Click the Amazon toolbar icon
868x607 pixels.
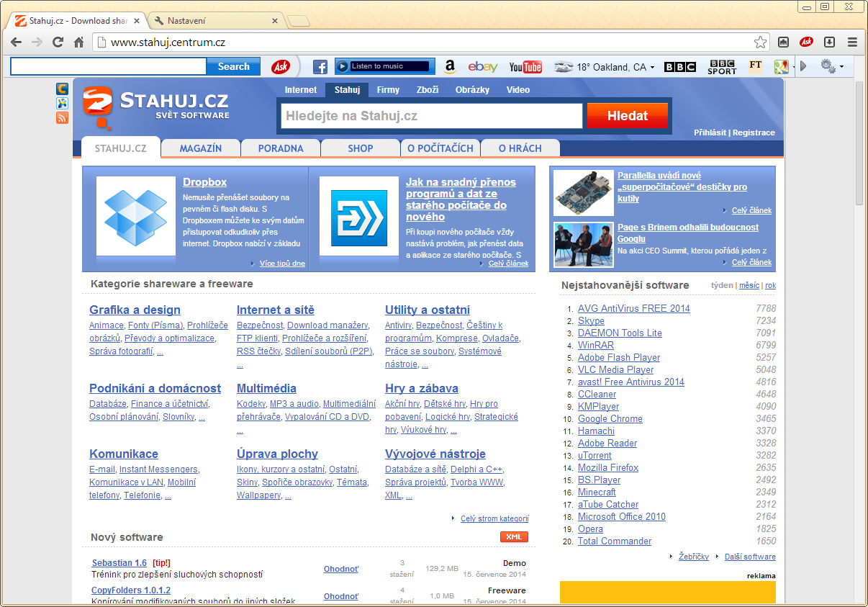pos(450,67)
